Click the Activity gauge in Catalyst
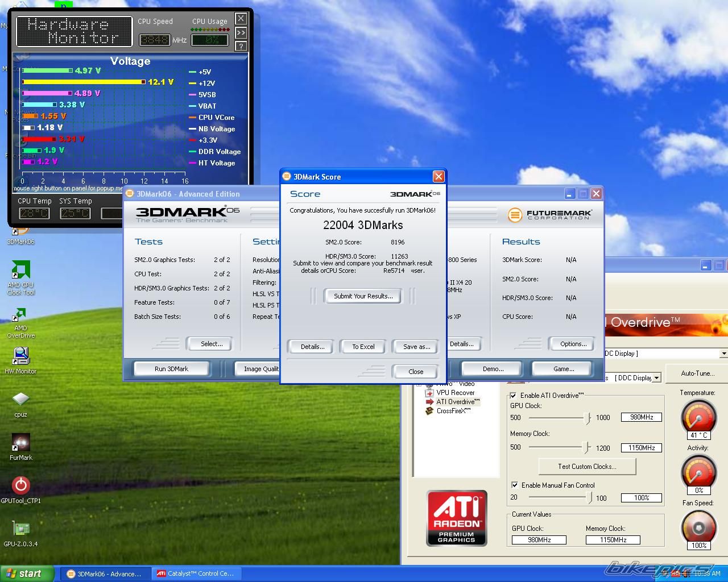 [x=699, y=473]
